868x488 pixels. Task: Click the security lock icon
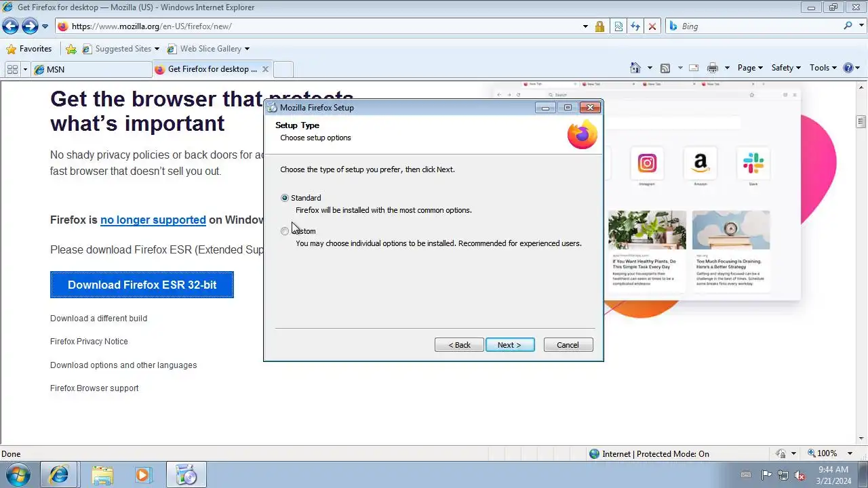click(x=599, y=26)
